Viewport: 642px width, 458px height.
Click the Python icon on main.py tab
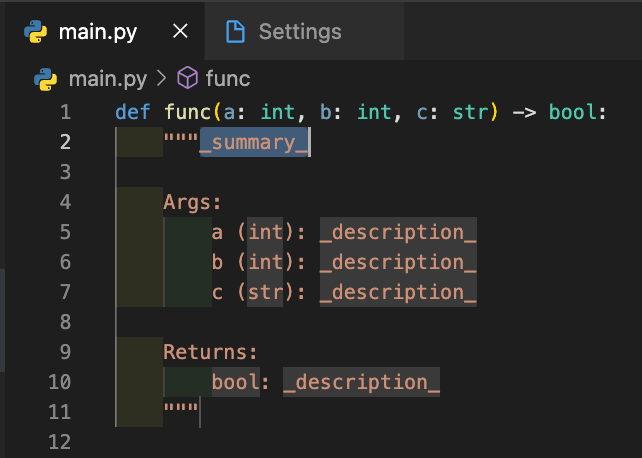point(35,32)
